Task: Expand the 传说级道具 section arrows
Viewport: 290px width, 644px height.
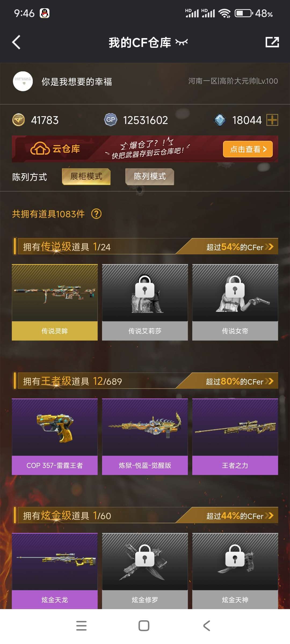Action: point(269,247)
